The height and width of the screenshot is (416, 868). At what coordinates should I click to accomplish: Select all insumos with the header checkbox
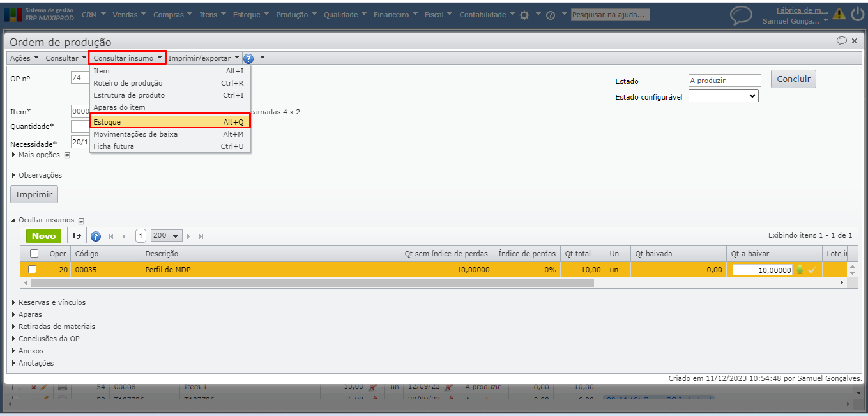pos(34,254)
